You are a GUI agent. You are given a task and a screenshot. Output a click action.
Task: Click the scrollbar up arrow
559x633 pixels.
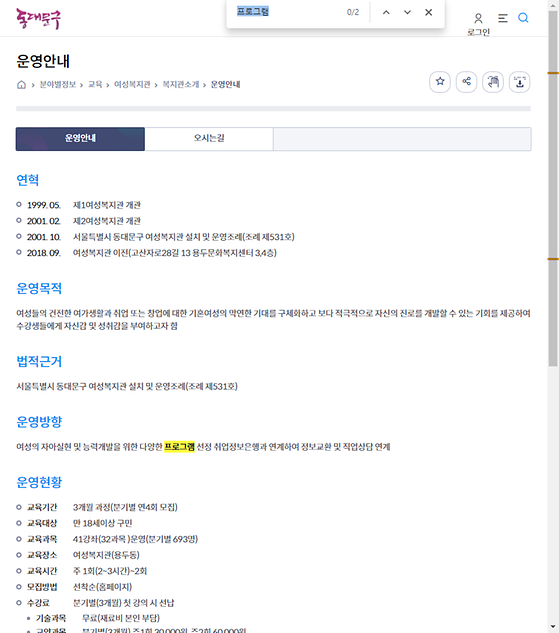(x=553, y=5)
